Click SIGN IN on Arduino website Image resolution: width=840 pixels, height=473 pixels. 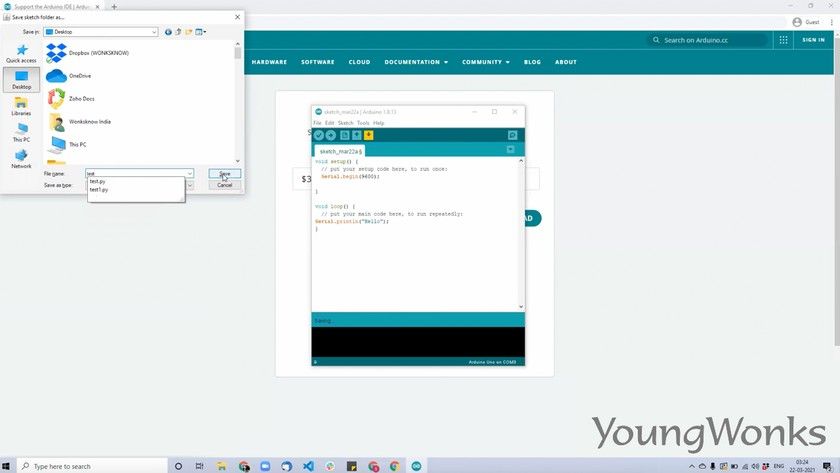(813, 40)
